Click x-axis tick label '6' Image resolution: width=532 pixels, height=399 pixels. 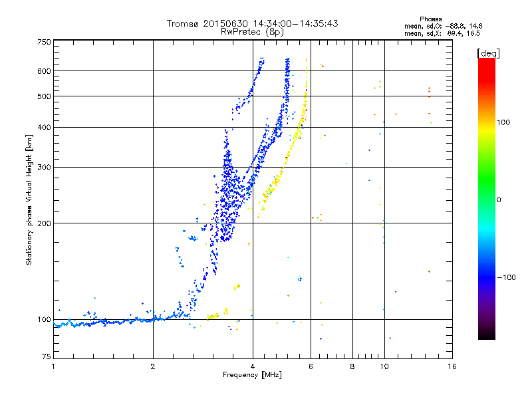click(311, 366)
